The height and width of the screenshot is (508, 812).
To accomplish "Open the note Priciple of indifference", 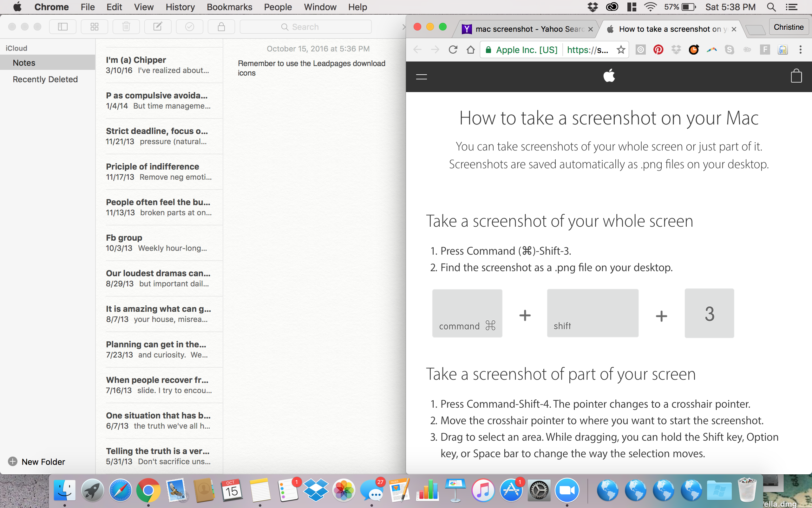I will click(x=159, y=172).
